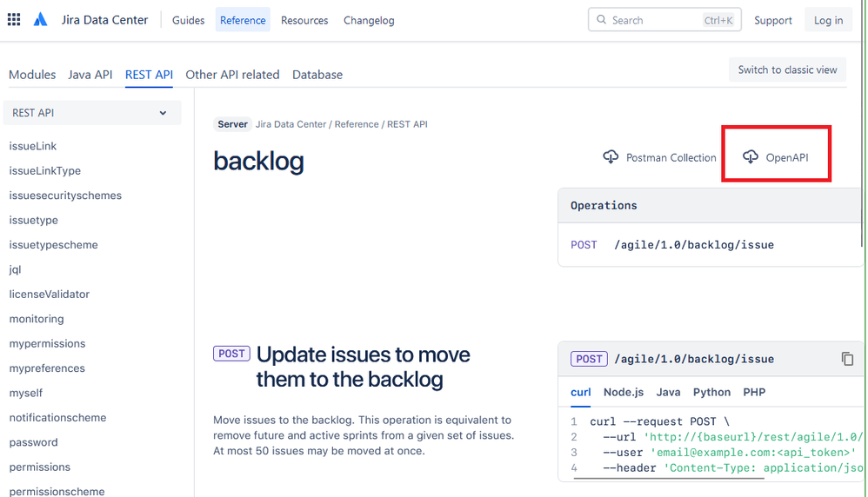Screen dimensions: 868x497
Task: Click the Log in button
Action: coord(828,21)
